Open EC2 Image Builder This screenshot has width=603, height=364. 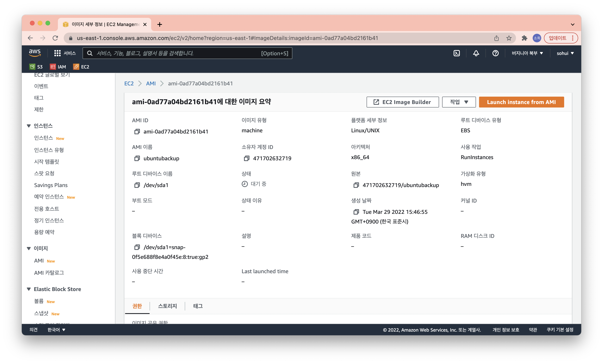coord(402,102)
